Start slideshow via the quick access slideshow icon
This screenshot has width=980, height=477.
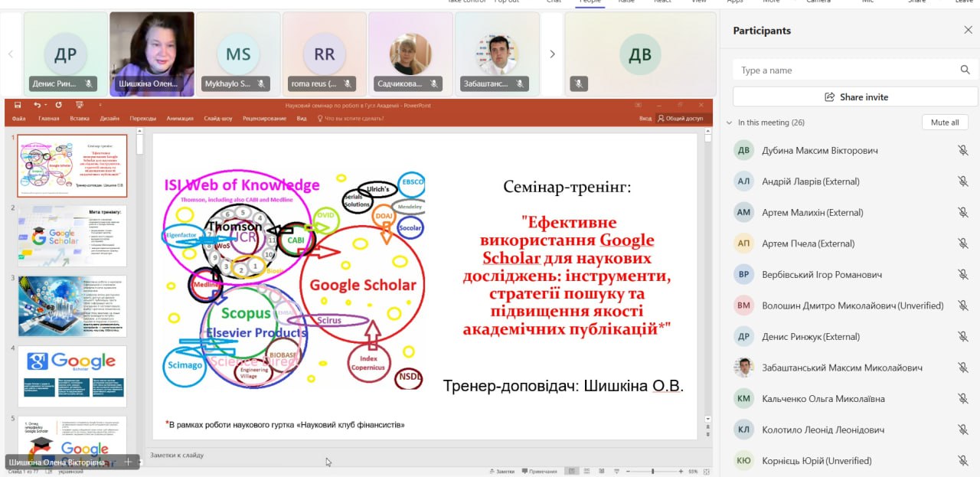79,105
